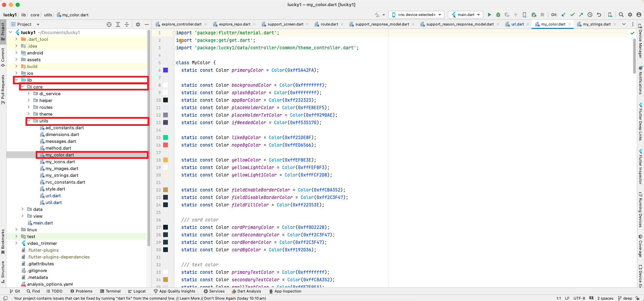
Task: Collapse all in the Project panel toolbar
Action: point(127,24)
